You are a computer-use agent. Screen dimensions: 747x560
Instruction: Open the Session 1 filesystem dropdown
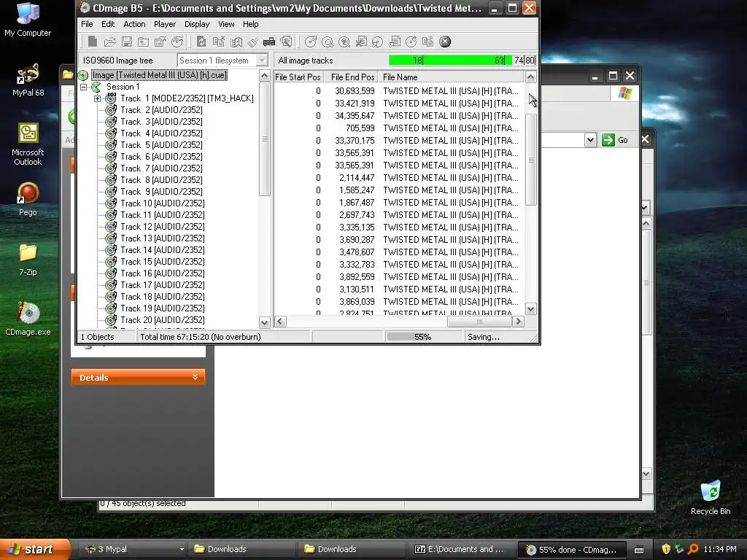click(x=262, y=61)
